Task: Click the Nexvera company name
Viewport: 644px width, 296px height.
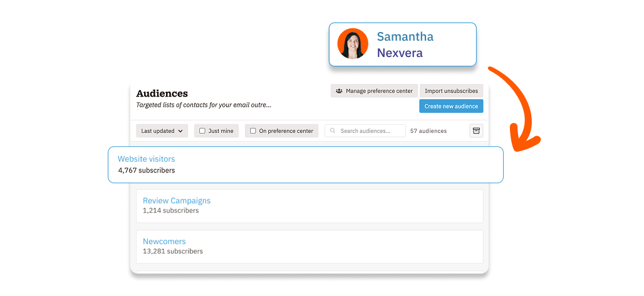Action: [x=400, y=53]
